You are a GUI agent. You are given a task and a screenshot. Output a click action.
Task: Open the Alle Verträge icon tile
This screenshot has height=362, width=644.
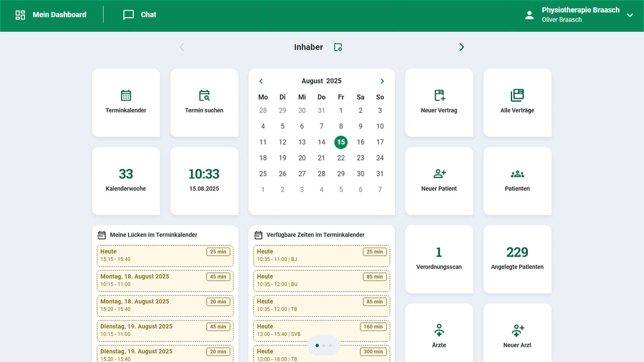coord(517,96)
